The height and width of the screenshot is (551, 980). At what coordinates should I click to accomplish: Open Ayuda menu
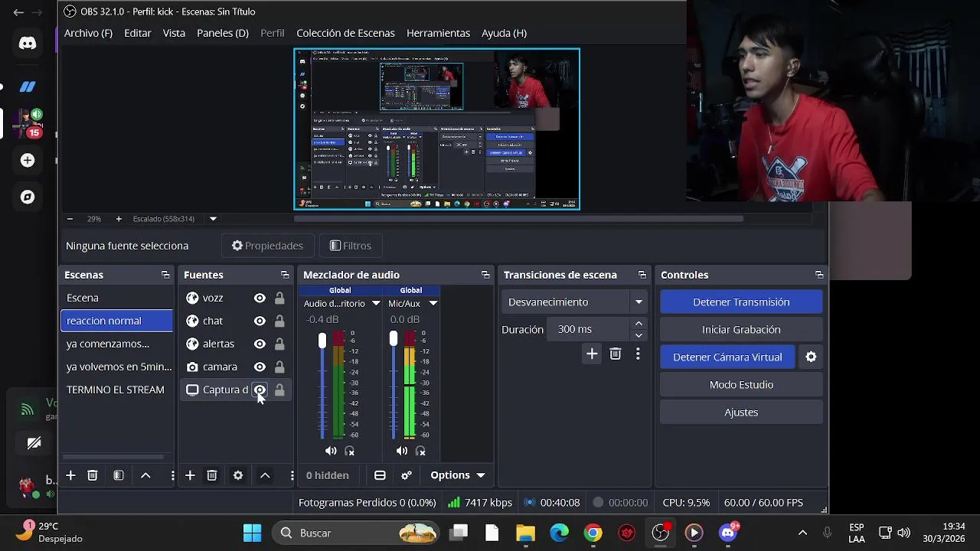(x=504, y=33)
